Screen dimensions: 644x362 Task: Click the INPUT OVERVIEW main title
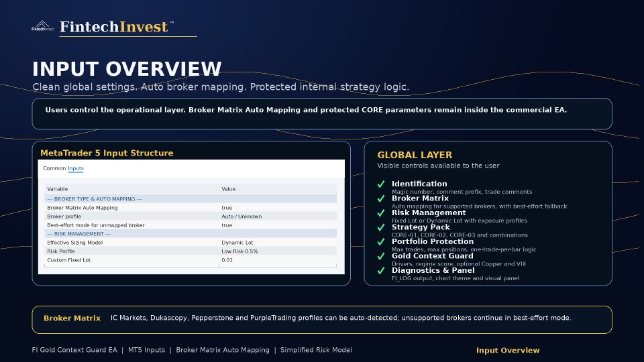pos(127,69)
